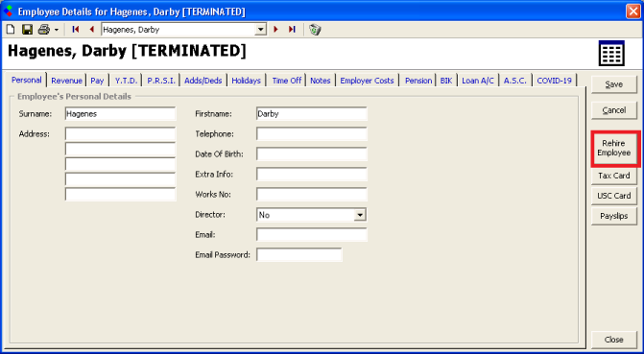Click the Payslips button
The height and width of the screenshot is (354, 644).
pyautogui.click(x=614, y=216)
